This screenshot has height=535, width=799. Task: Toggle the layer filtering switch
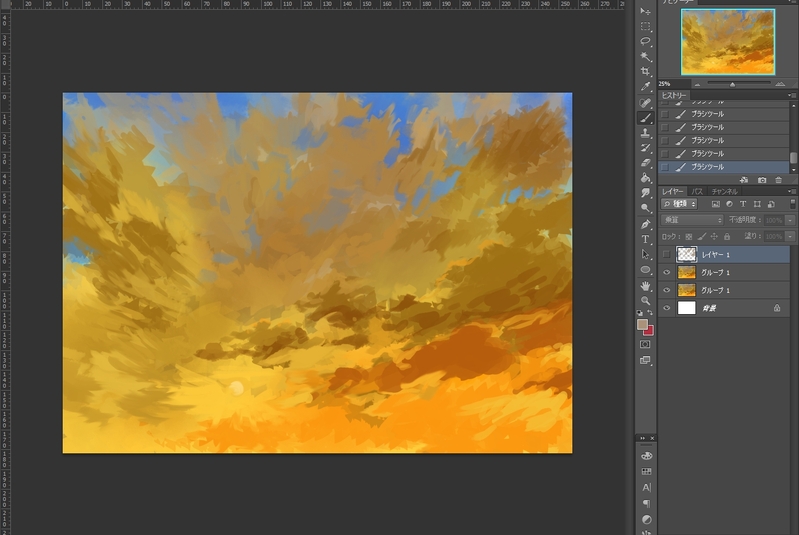click(x=792, y=204)
